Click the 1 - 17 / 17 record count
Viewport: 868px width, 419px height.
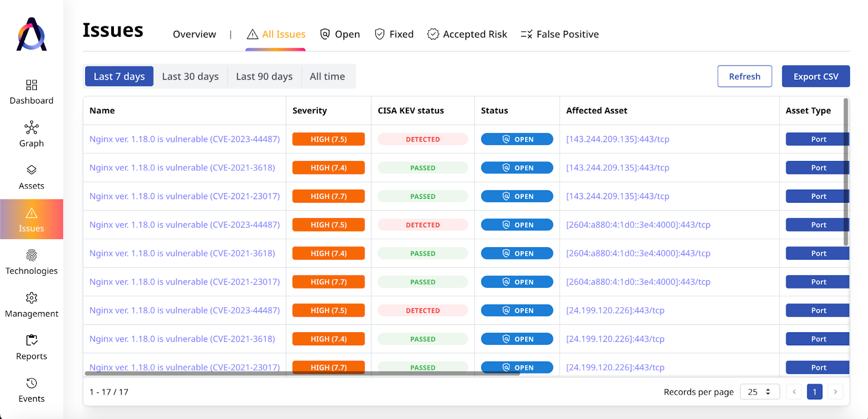(109, 392)
